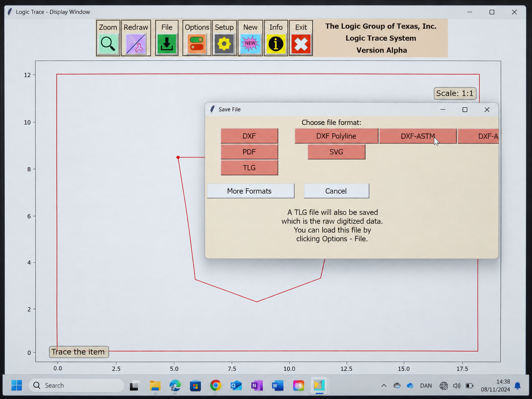Open the Windows Start menu

[17, 385]
